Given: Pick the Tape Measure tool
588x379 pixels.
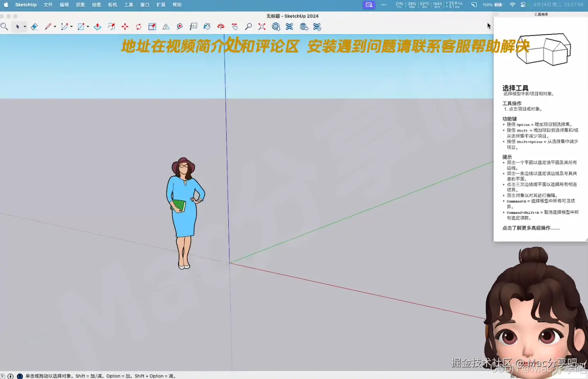Looking at the screenshot, I should (x=179, y=27).
